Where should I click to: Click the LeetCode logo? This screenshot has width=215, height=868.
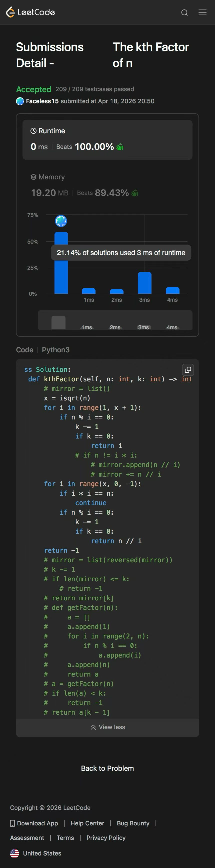[30, 12]
